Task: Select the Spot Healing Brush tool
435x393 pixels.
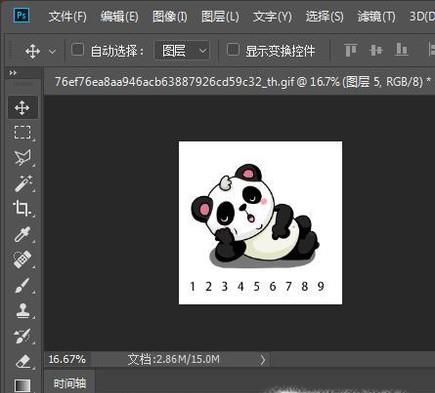Action: click(x=23, y=260)
